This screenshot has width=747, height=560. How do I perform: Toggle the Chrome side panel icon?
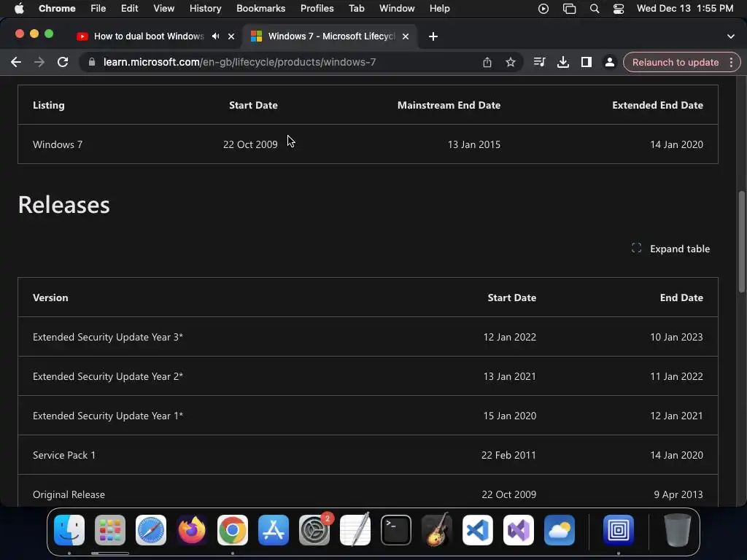click(586, 62)
